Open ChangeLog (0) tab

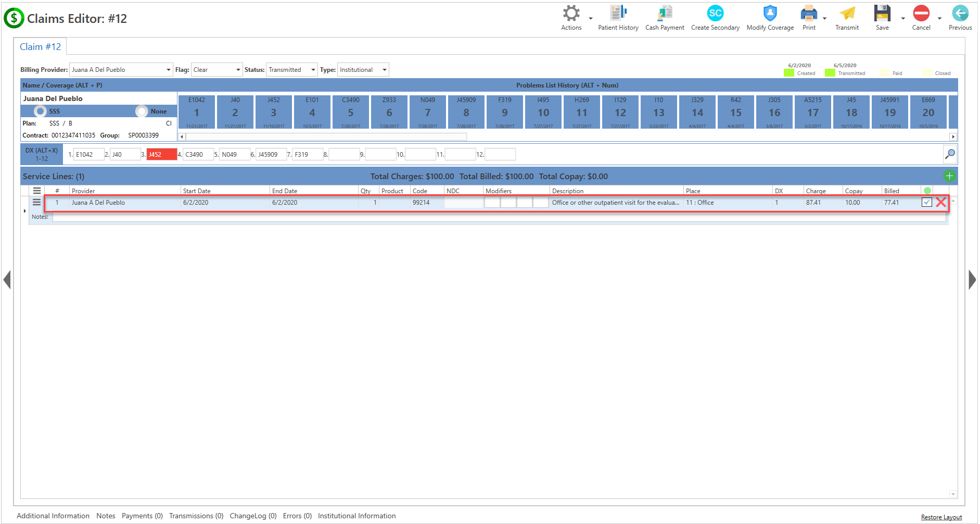click(253, 516)
